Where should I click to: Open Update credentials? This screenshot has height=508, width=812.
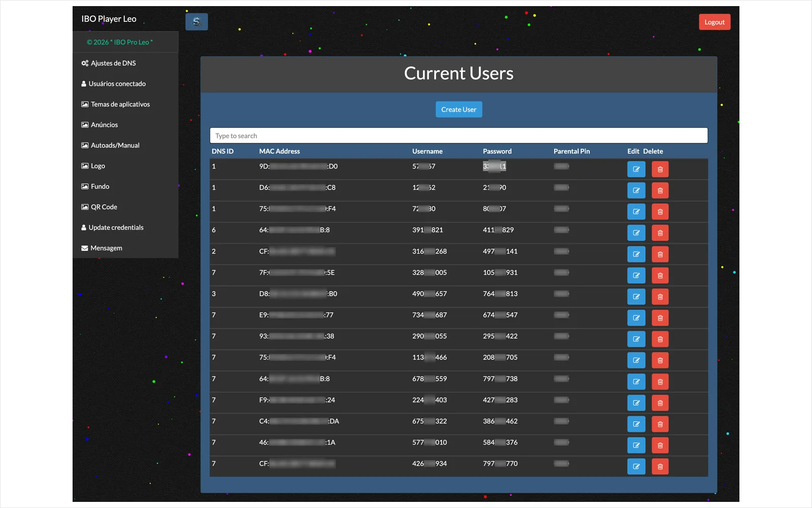click(125, 228)
